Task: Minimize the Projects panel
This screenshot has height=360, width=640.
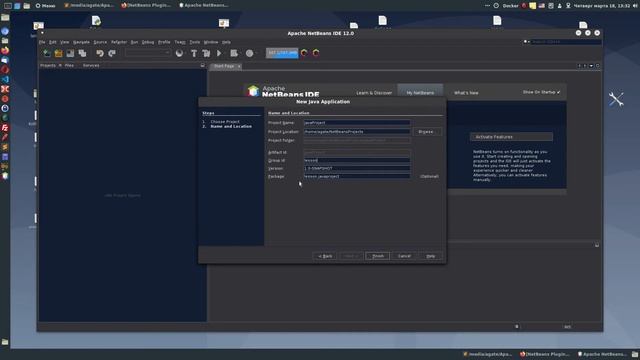Action: pyautogui.click(x=202, y=65)
